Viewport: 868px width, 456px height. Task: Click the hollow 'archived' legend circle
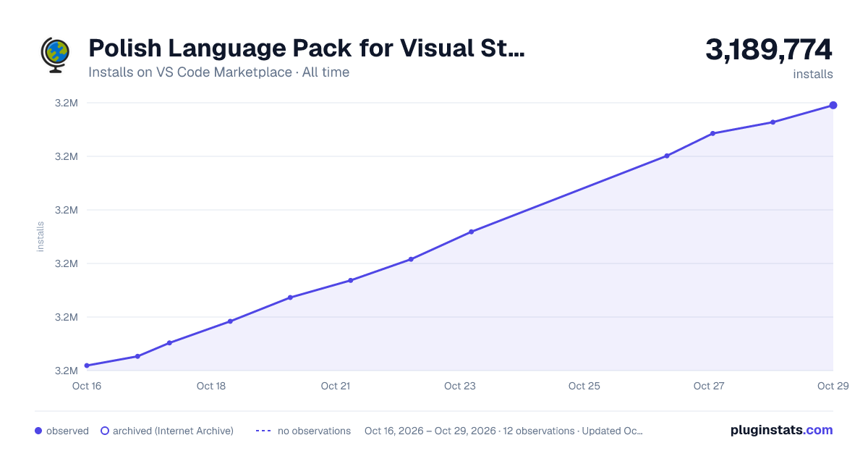pyautogui.click(x=105, y=431)
